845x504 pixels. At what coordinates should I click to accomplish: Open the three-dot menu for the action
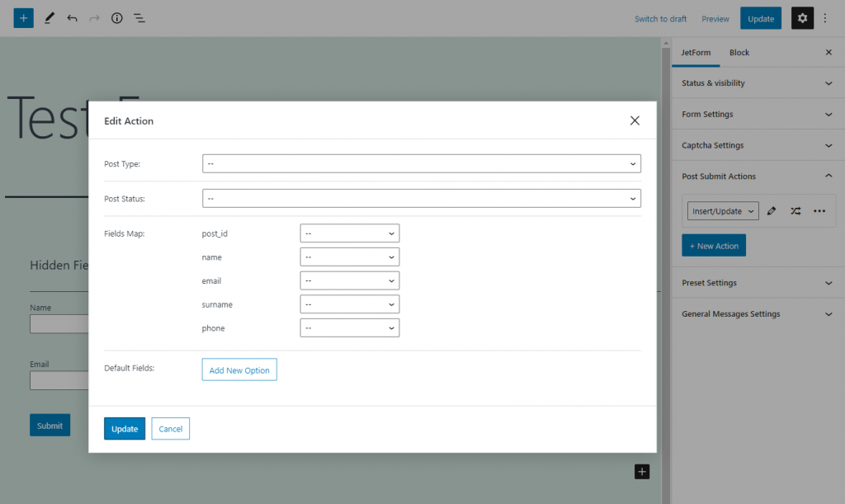click(x=819, y=211)
